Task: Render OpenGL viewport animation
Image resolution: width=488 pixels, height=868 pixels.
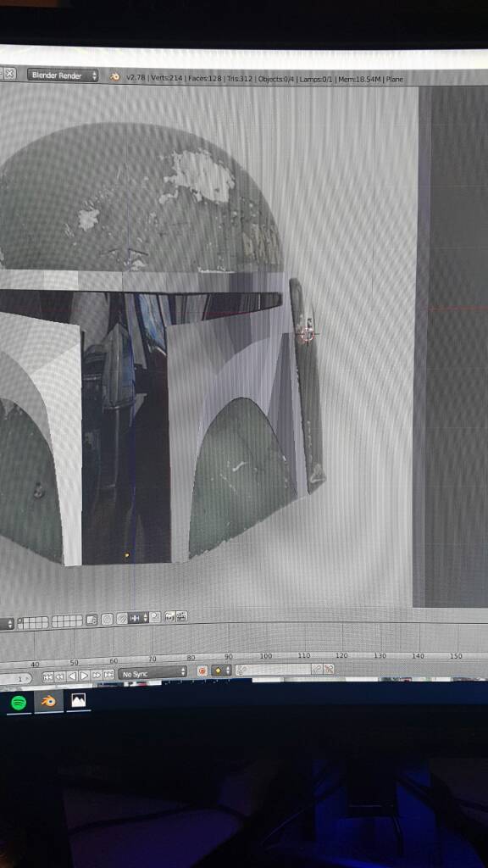Action: click(181, 616)
